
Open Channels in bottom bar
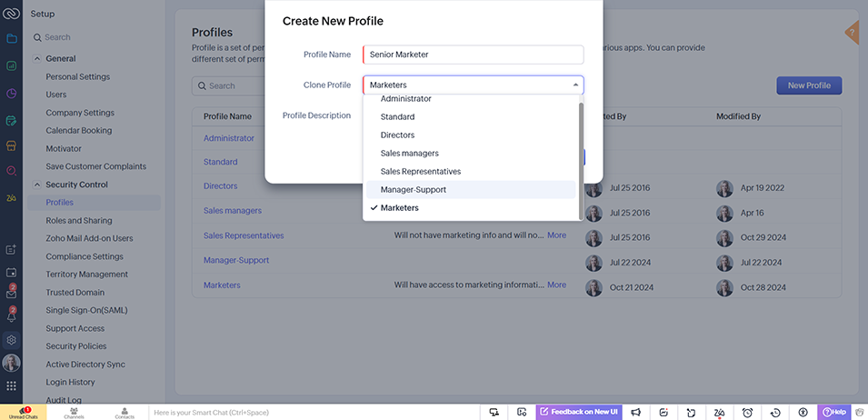(x=74, y=412)
